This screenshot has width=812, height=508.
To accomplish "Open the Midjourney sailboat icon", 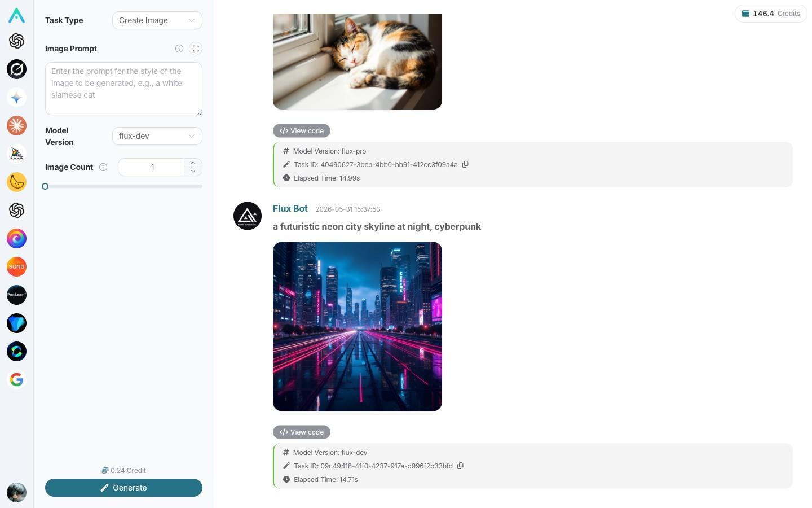I will click(x=16, y=154).
